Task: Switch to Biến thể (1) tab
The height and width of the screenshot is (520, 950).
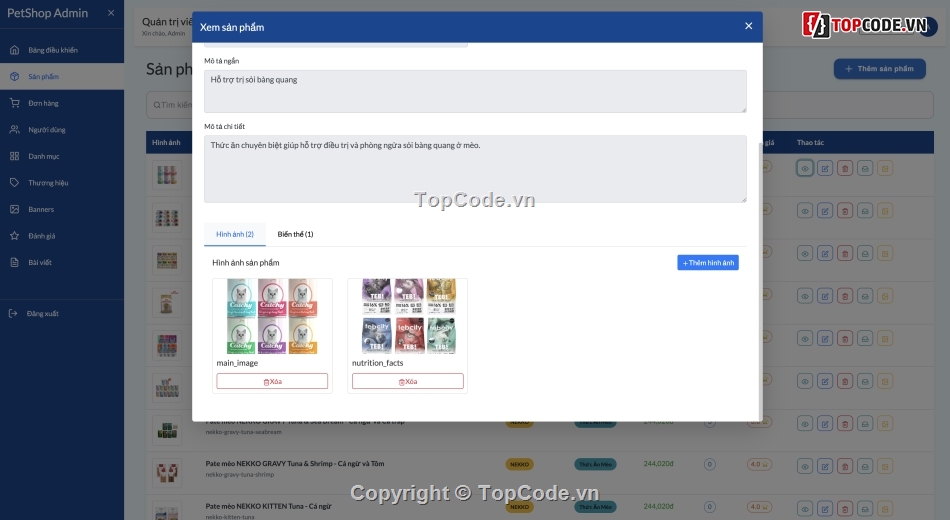Action: [295, 234]
